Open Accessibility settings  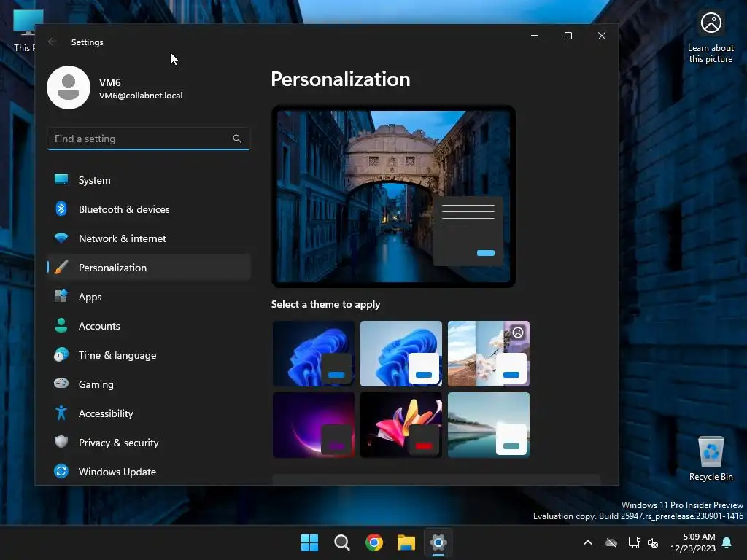point(149,413)
